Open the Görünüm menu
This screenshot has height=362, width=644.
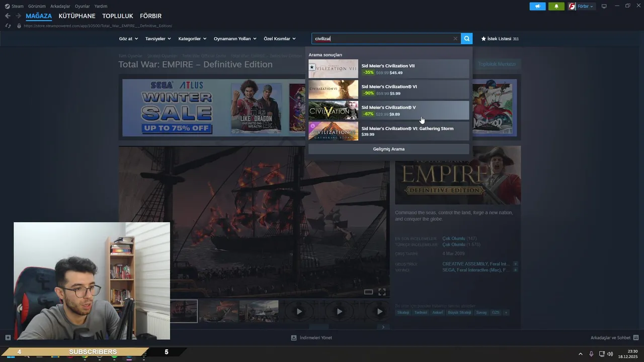(x=37, y=6)
